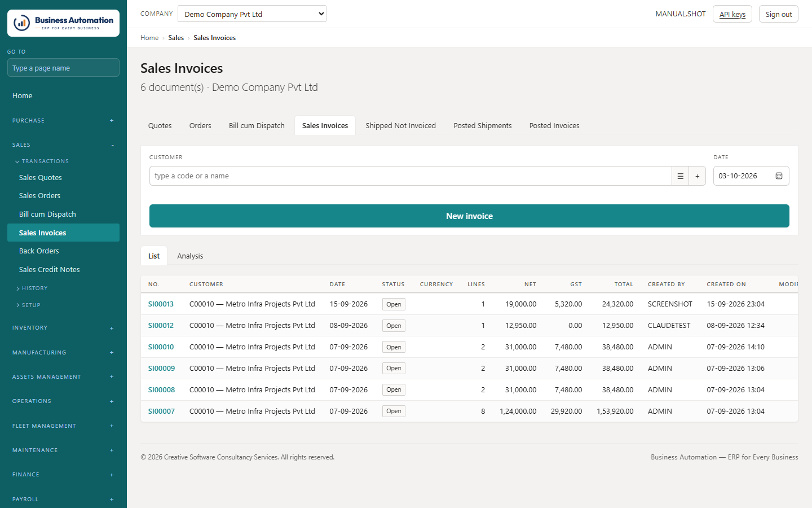Image resolution: width=812 pixels, height=508 pixels.
Task: Open the Posted Shipments tab
Action: (x=483, y=125)
